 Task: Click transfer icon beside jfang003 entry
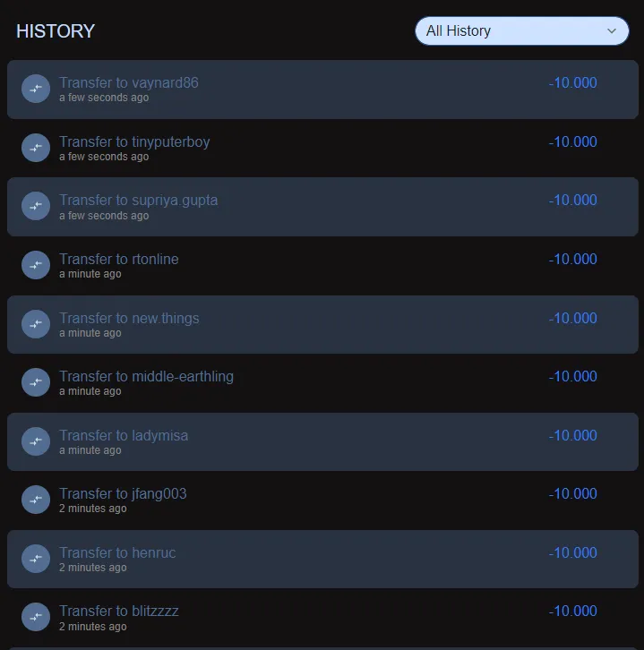pyautogui.click(x=36, y=500)
